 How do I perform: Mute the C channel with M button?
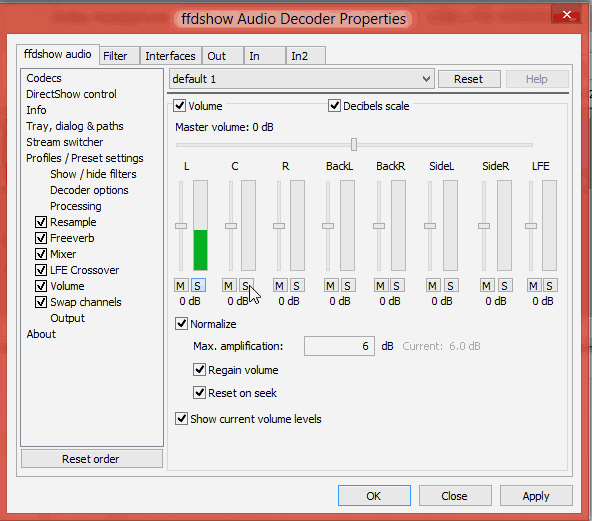(x=228, y=286)
